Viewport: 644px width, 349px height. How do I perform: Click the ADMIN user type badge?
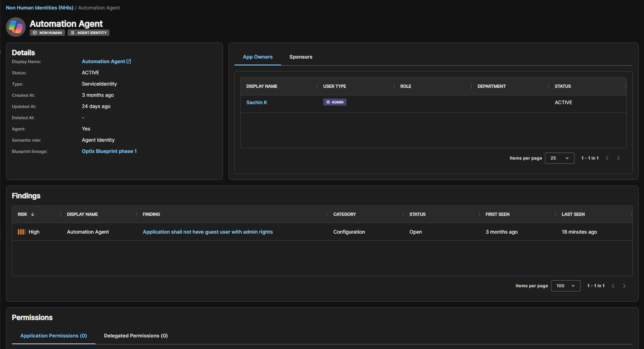(x=335, y=102)
